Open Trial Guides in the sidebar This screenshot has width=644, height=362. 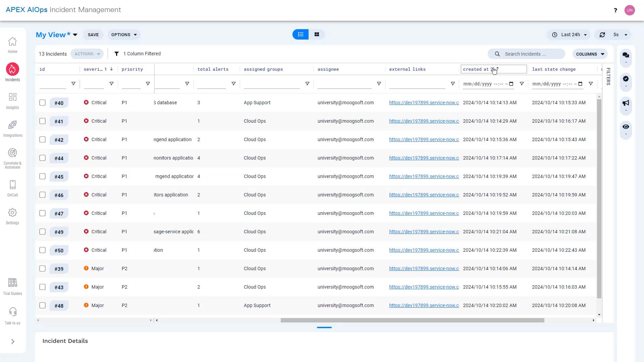[x=12, y=287]
